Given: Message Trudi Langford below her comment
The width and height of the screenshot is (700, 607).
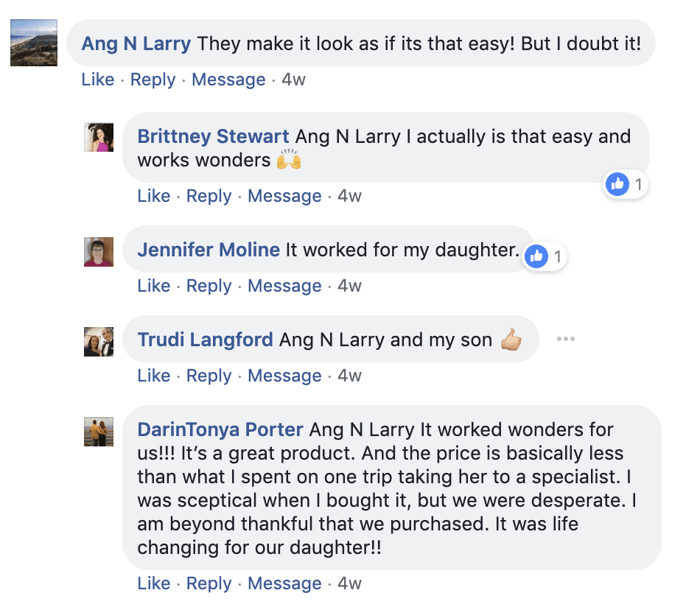Looking at the screenshot, I should (284, 376).
